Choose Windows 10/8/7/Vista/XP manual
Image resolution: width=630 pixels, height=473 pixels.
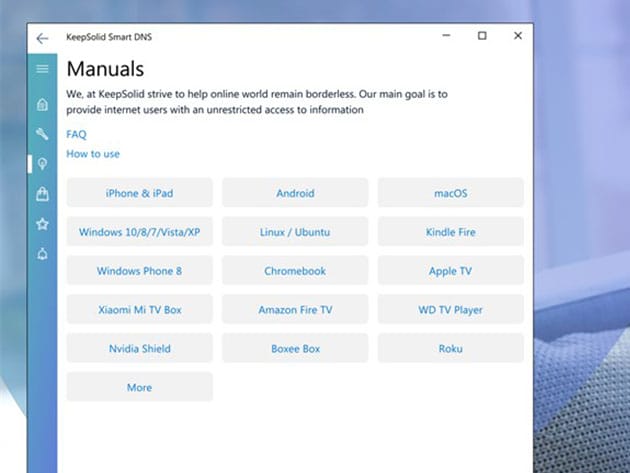click(139, 232)
